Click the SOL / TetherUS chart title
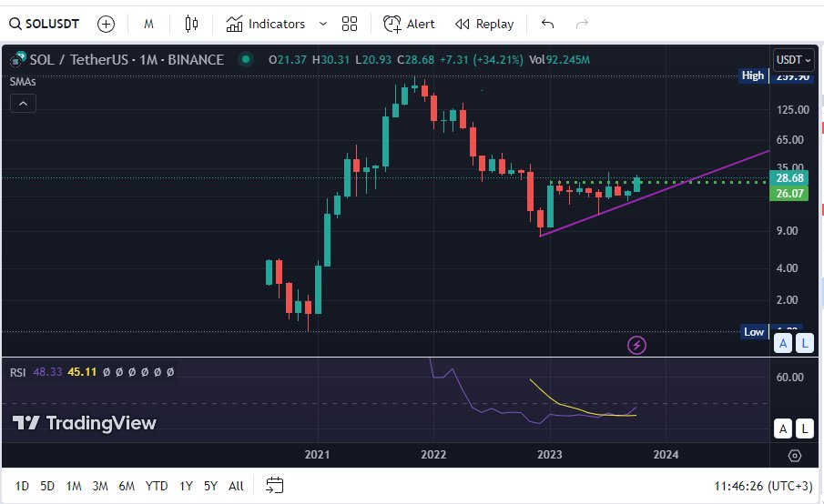This screenshot has width=824, height=504. point(127,60)
